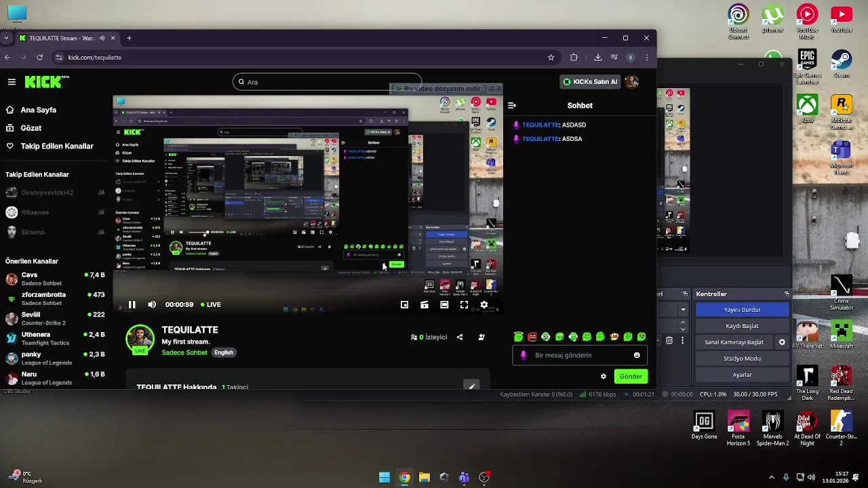Open recommended channel panky
Viewport: 868px width, 488px height.
(x=54, y=358)
